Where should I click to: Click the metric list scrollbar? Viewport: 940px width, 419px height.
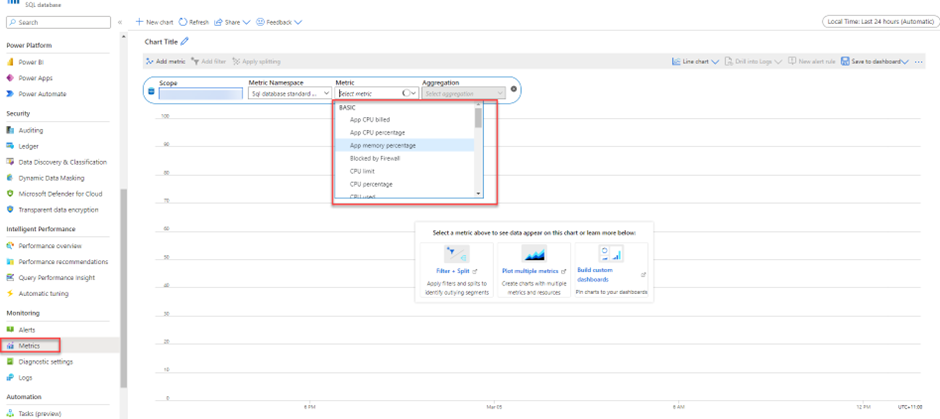coord(478,120)
